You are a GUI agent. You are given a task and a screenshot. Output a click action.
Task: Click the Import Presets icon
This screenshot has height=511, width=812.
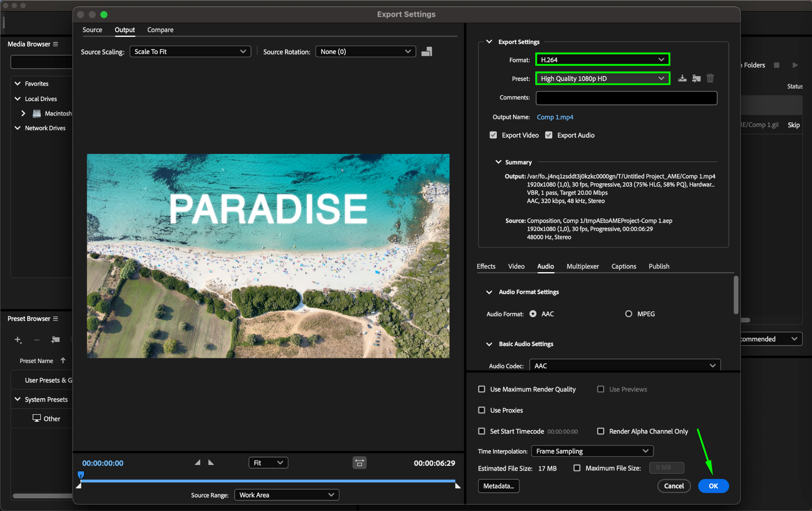click(x=696, y=78)
